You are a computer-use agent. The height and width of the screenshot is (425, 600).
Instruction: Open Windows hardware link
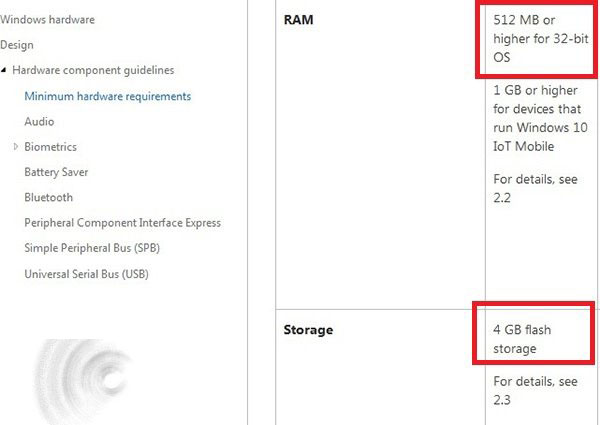tap(47, 20)
